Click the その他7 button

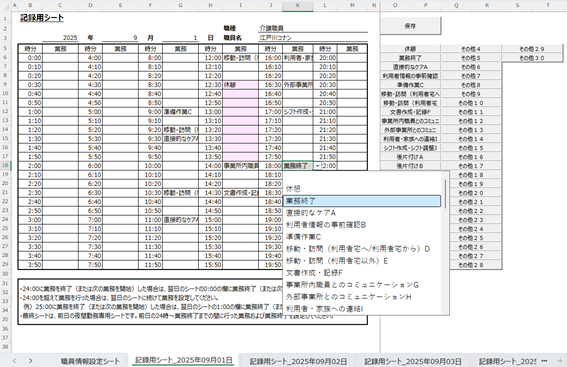pyautogui.click(x=471, y=76)
